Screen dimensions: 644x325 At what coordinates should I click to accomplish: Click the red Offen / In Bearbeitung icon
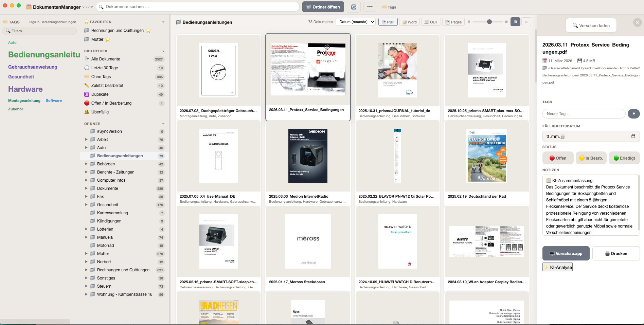(x=87, y=103)
